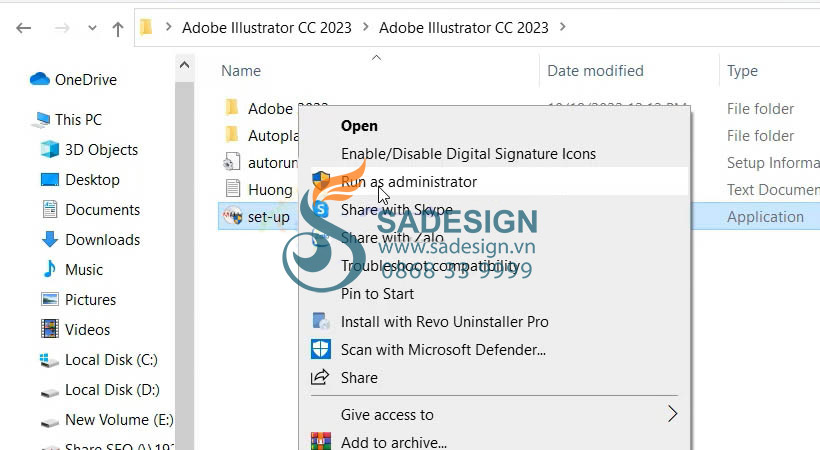
Task: Click the Videos filmstrip icon
Action: tap(50, 329)
